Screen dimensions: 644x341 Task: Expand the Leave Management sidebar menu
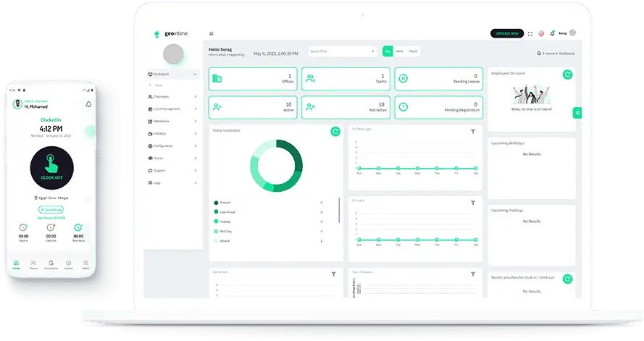172,109
